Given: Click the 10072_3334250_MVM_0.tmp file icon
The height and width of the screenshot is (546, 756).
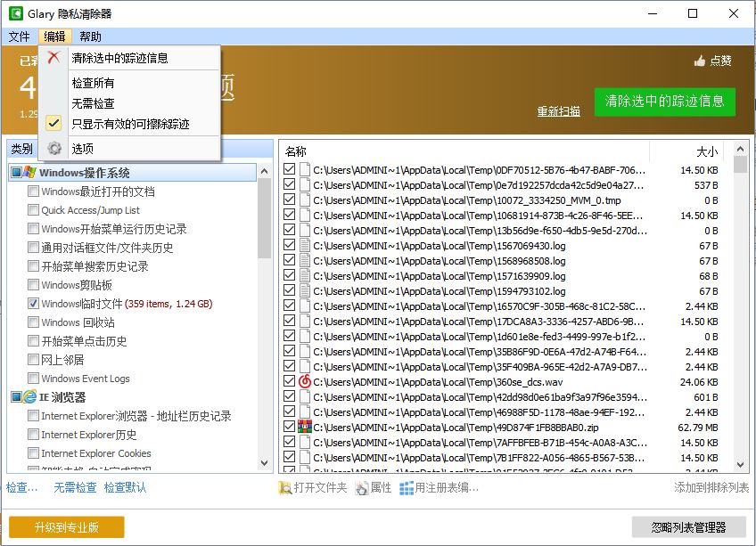Looking at the screenshot, I should point(305,200).
